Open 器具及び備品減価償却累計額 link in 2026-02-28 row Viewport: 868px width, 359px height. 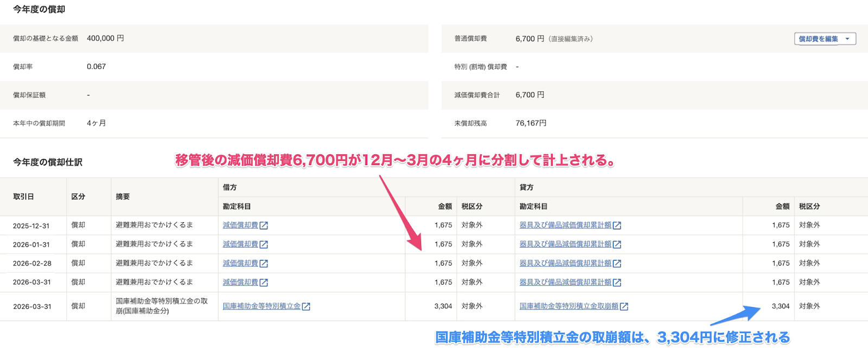tap(565, 263)
